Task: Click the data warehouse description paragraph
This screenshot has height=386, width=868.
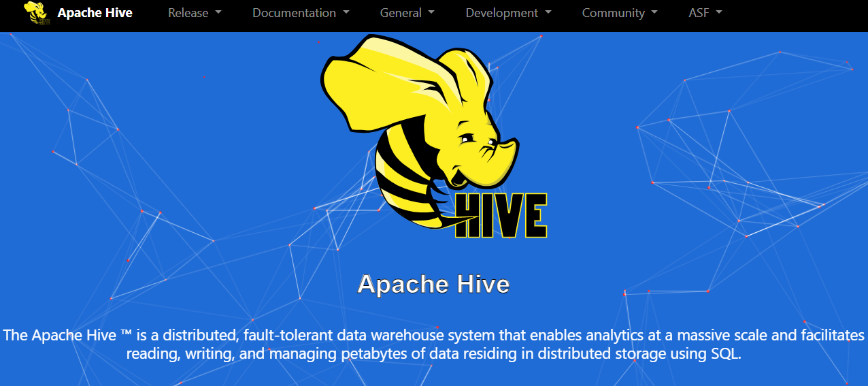Action: [x=433, y=344]
